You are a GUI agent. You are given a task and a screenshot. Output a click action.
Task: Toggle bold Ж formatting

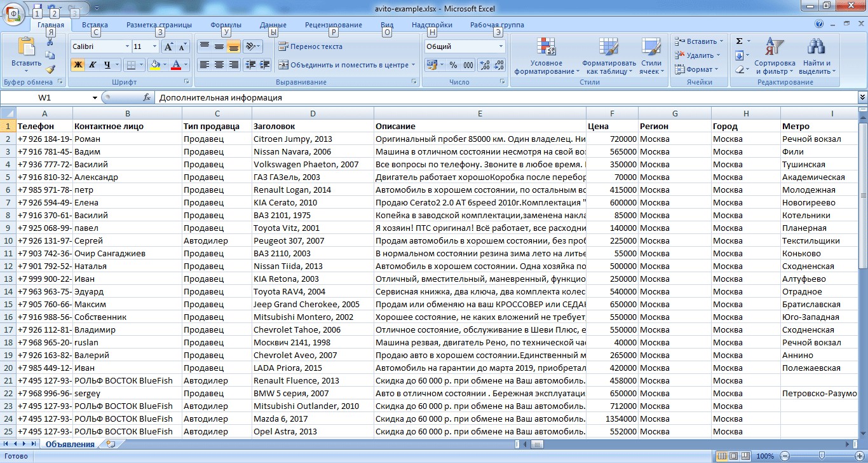[78, 65]
